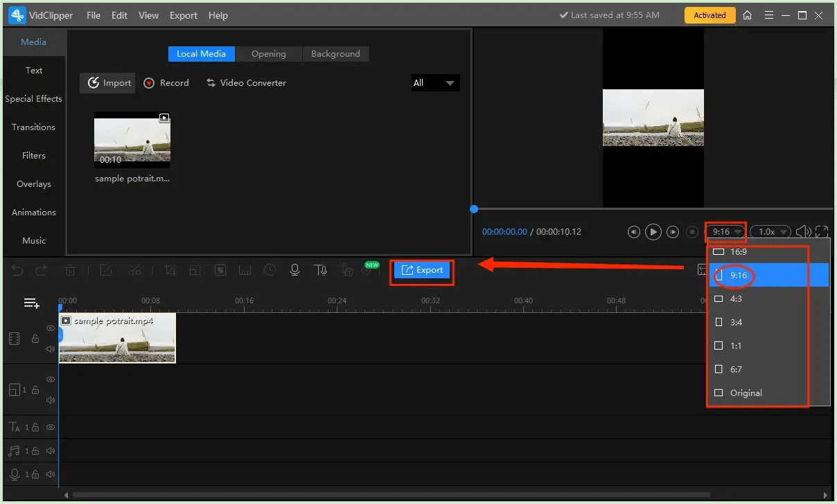Viewport: 837px width, 504px height.
Task: Click the clip duration clock icon
Action: click(x=270, y=270)
